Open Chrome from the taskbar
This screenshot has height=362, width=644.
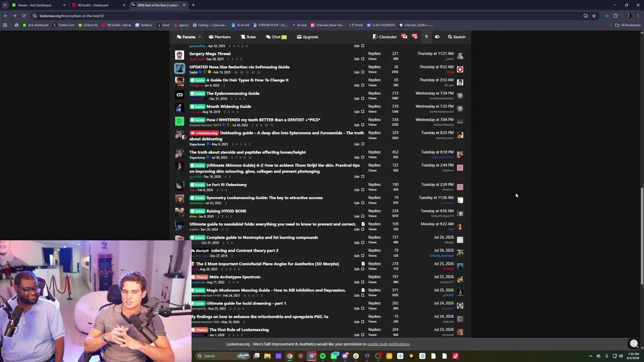tap(289, 356)
